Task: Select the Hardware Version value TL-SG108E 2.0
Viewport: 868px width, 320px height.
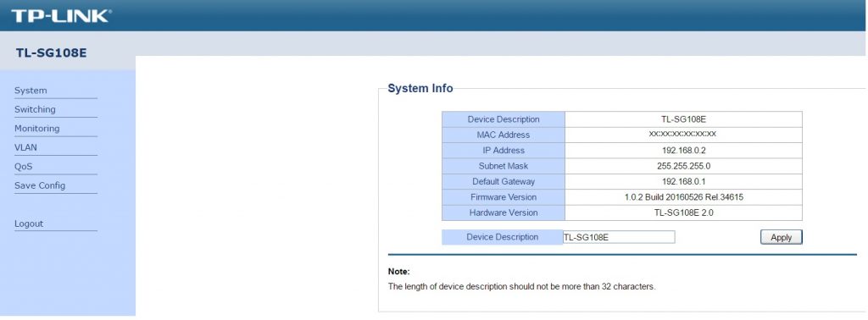Action: click(x=684, y=212)
